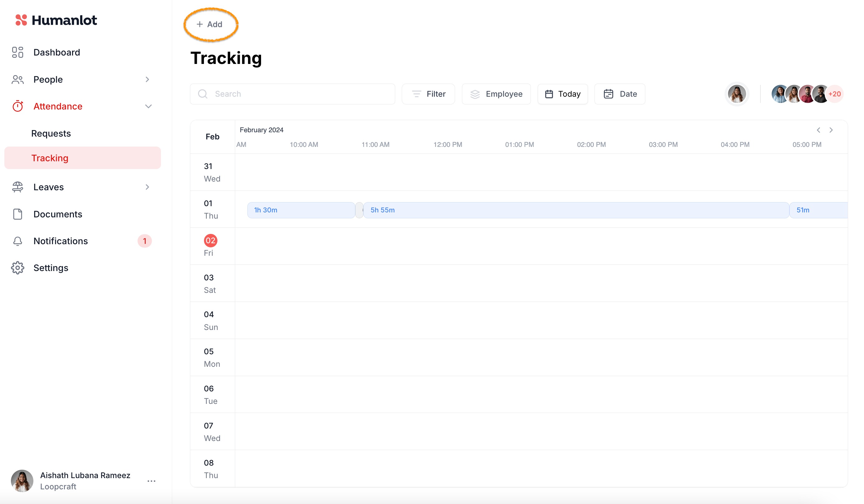This screenshot has width=864, height=504.
Task: Click the 5h 55m time entry bar
Action: (576, 210)
